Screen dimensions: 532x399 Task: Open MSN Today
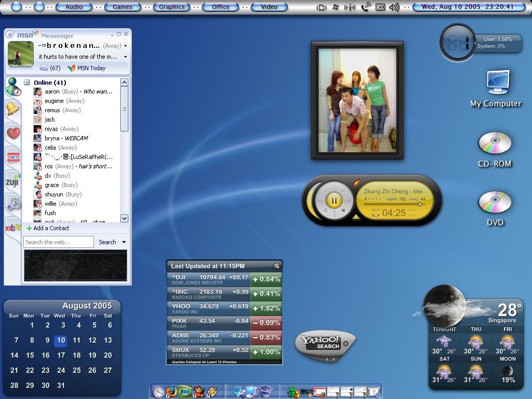point(87,68)
